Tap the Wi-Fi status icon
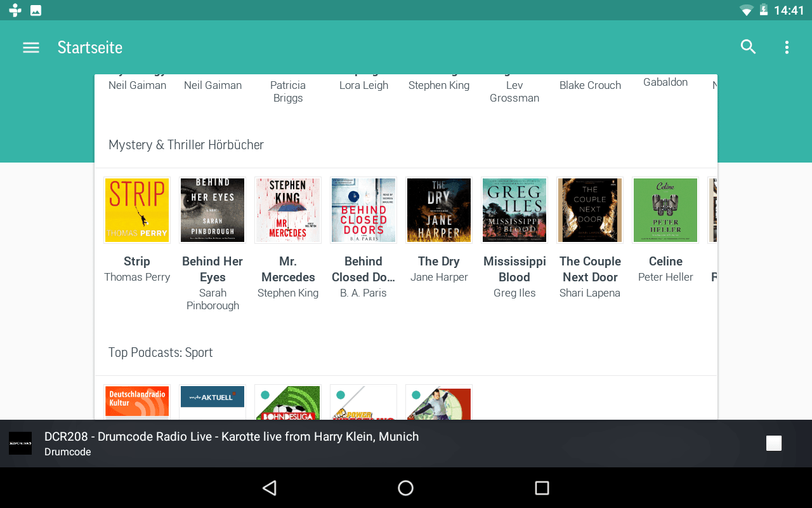Screen dimensions: 812x508 point(746,10)
